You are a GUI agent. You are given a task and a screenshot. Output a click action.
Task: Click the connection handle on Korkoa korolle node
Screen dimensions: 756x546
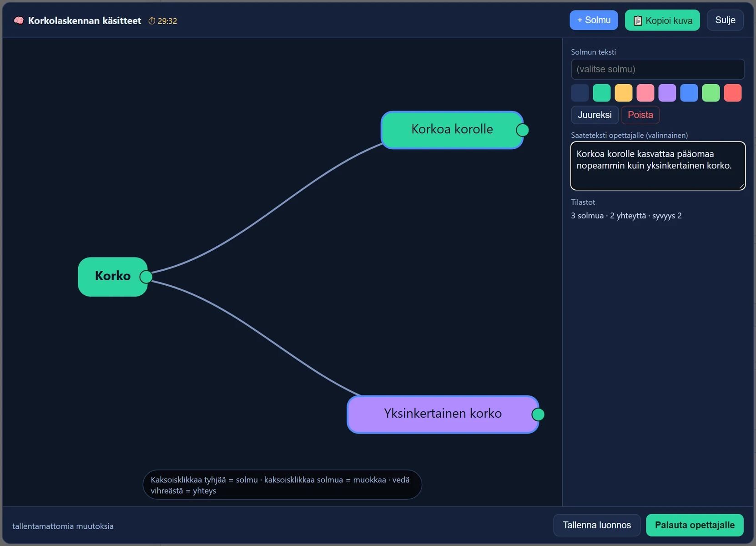[523, 130]
